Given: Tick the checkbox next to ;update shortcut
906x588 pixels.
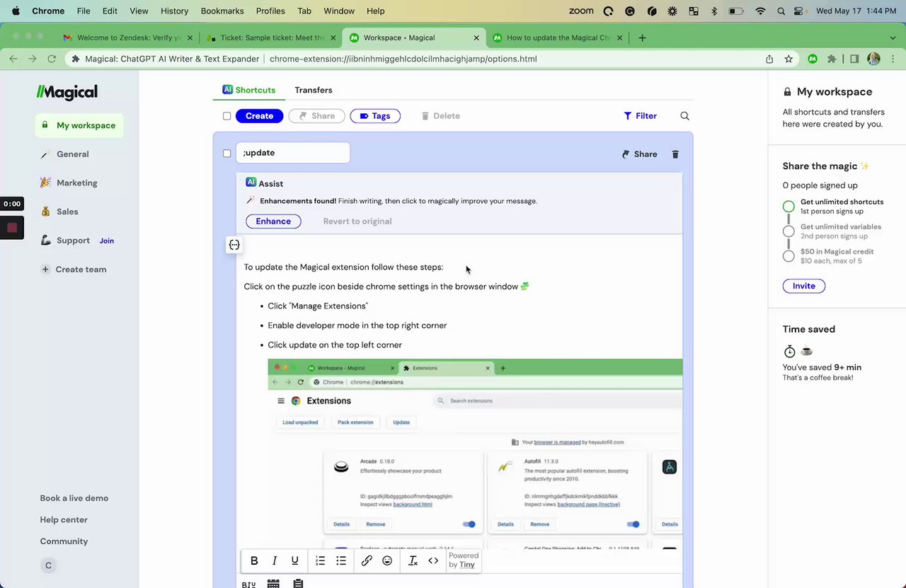Looking at the screenshot, I should click(226, 153).
